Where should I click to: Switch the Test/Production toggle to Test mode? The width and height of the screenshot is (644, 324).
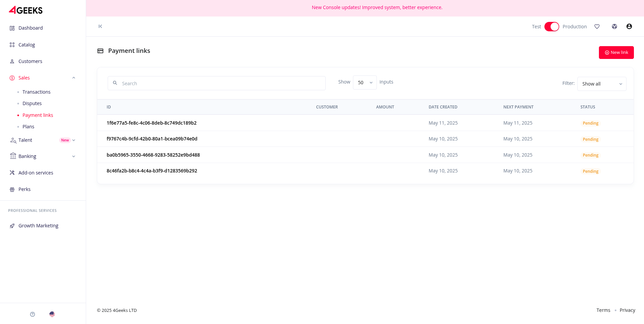pos(551,26)
